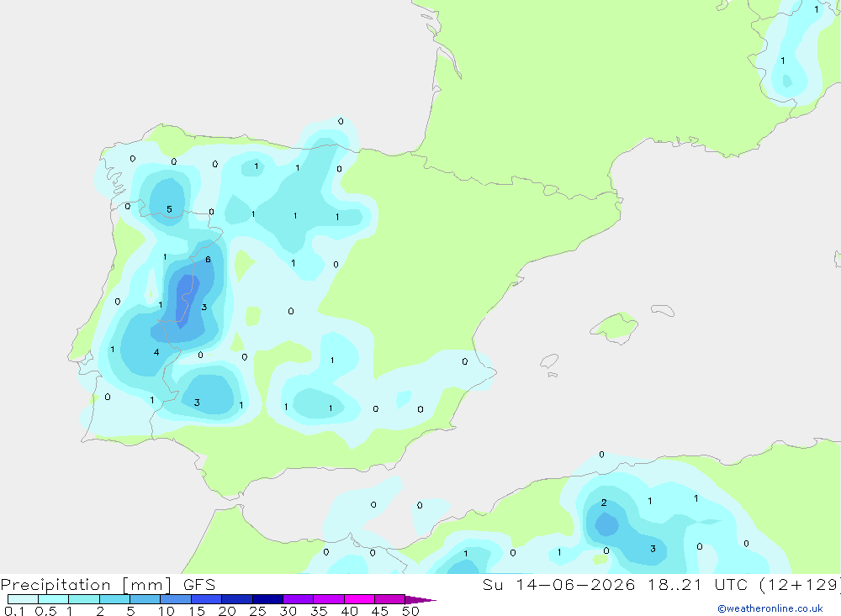Screen dimensions: 841x616
Task: Click the Menorca island outline
Action: (x=663, y=310)
